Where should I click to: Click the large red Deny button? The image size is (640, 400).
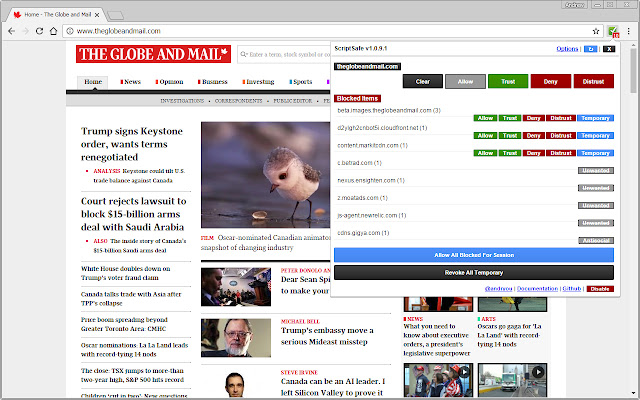point(551,81)
